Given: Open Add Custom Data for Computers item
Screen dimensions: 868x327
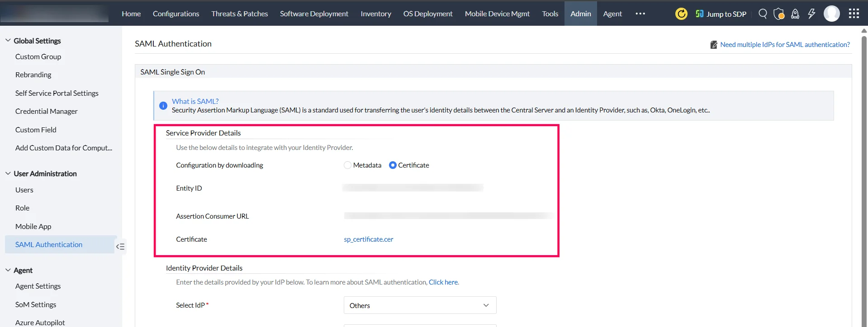Looking at the screenshot, I should pyautogui.click(x=63, y=148).
